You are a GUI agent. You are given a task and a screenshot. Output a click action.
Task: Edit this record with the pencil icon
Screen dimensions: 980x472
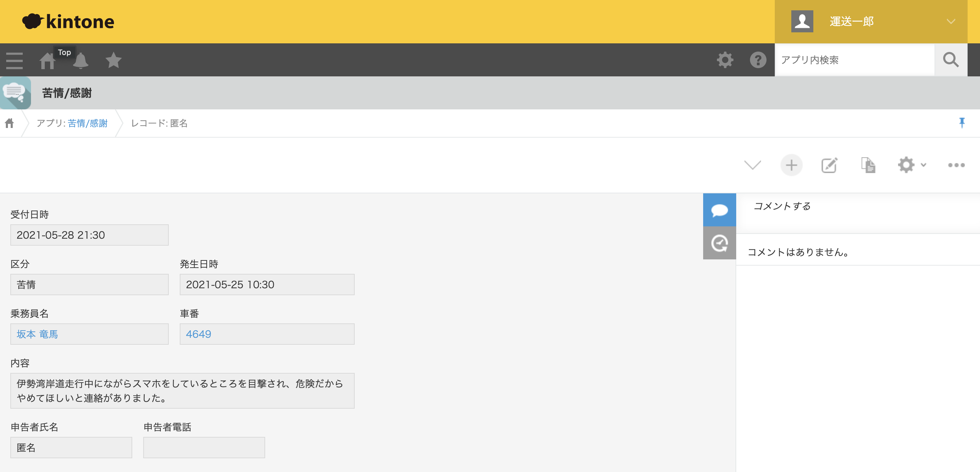829,165
